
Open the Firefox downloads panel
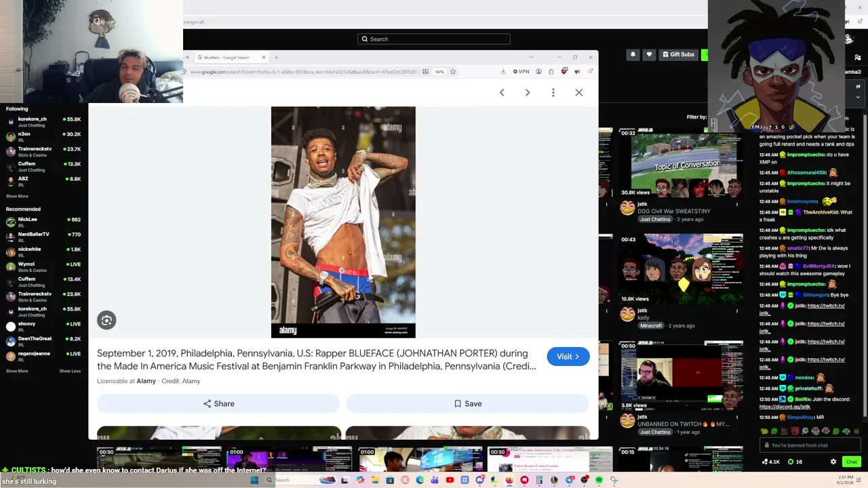pyautogui.click(x=503, y=71)
